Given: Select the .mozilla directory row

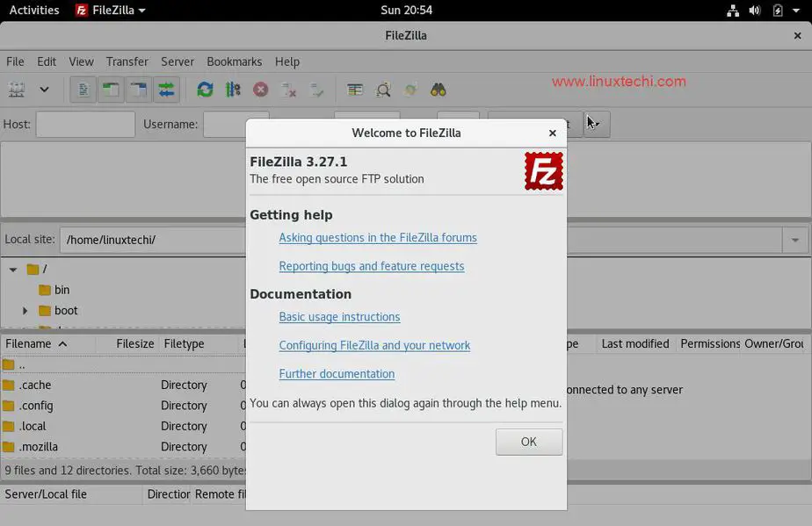Looking at the screenshot, I should coord(123,447).
